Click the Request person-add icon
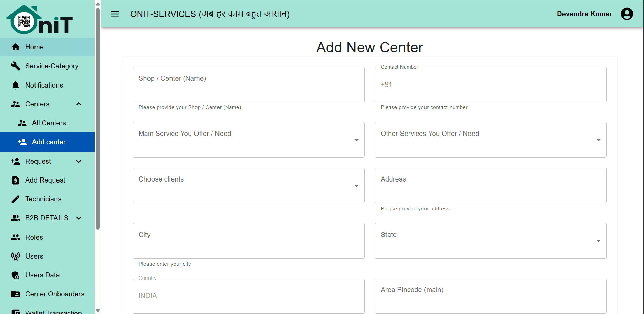The image size is (644, 314). 16,161
